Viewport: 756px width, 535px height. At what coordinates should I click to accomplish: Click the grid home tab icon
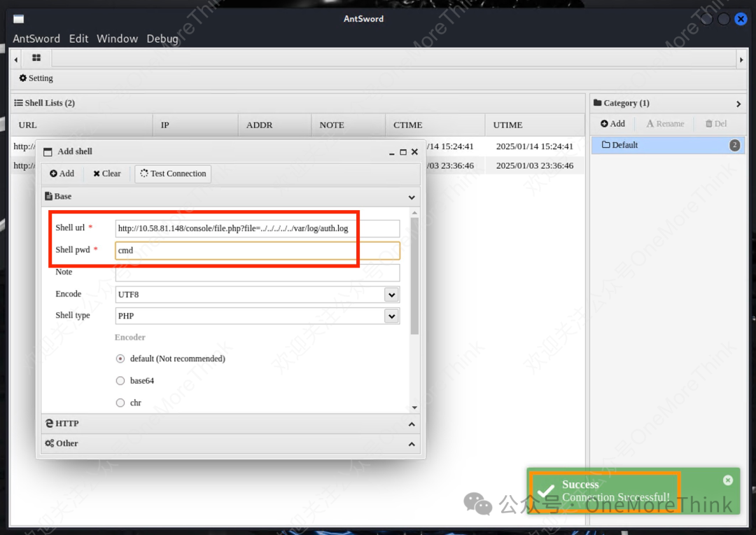pos(36,58)
